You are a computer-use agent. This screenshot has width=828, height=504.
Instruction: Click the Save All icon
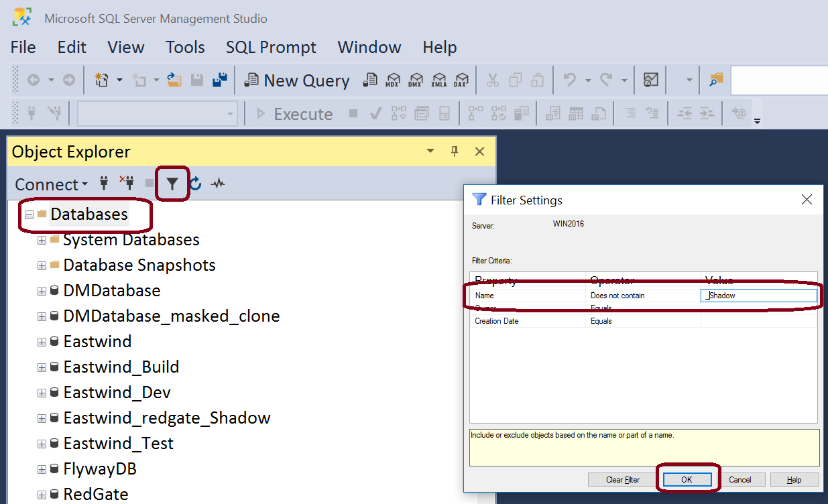pyautogui.click(x=219, y=80)
